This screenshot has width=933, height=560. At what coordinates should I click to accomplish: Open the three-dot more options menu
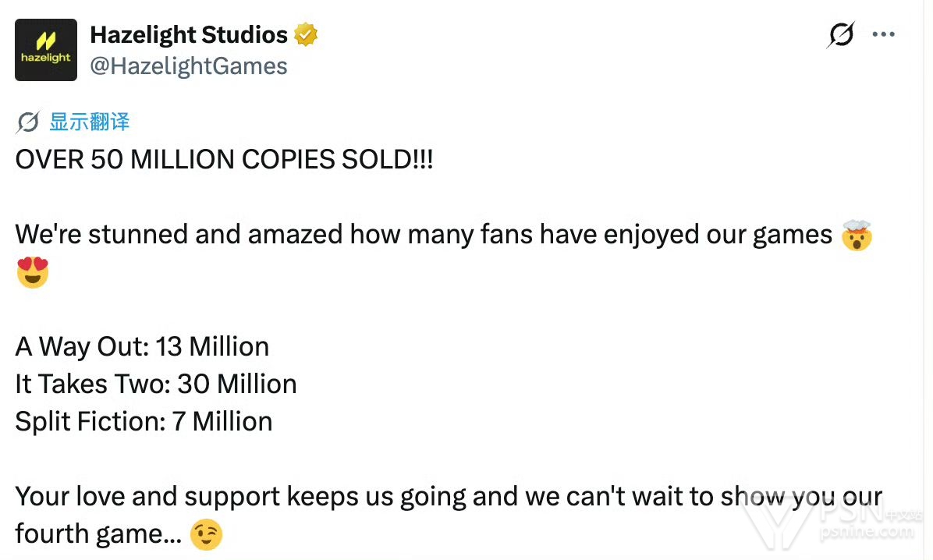point(883,35)
